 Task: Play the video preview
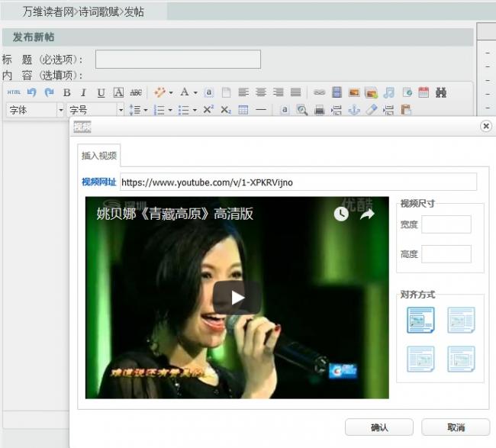pos(237,297)
